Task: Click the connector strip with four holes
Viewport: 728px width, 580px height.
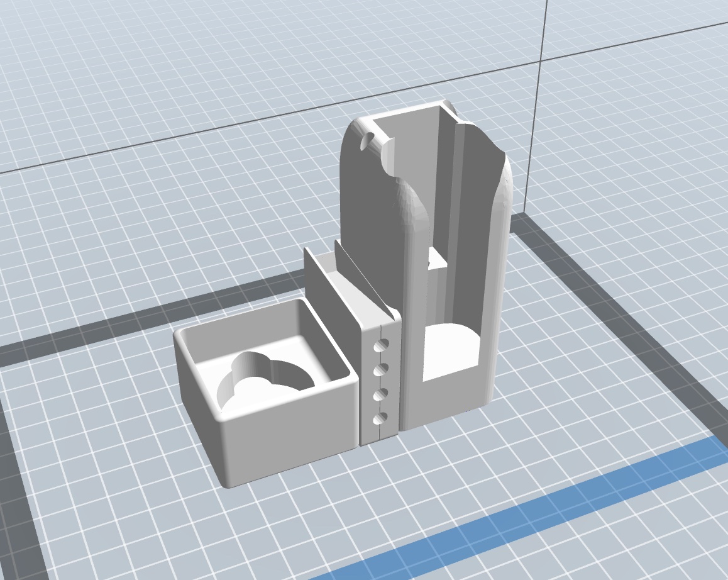Action: 380,382
